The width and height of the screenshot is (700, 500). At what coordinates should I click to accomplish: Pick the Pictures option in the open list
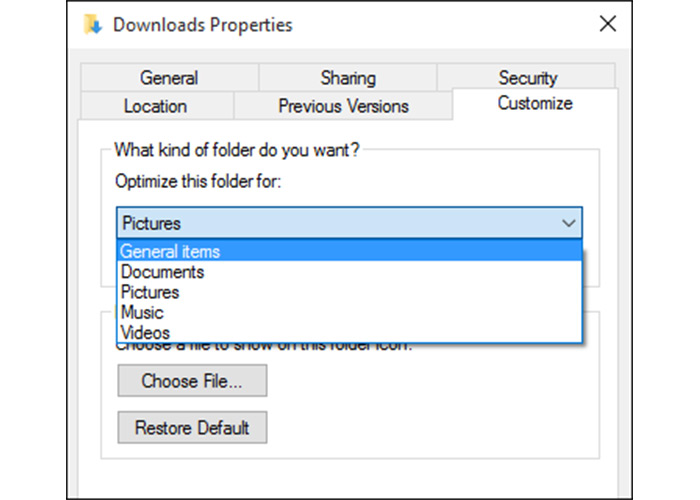(x=150, y=292)
